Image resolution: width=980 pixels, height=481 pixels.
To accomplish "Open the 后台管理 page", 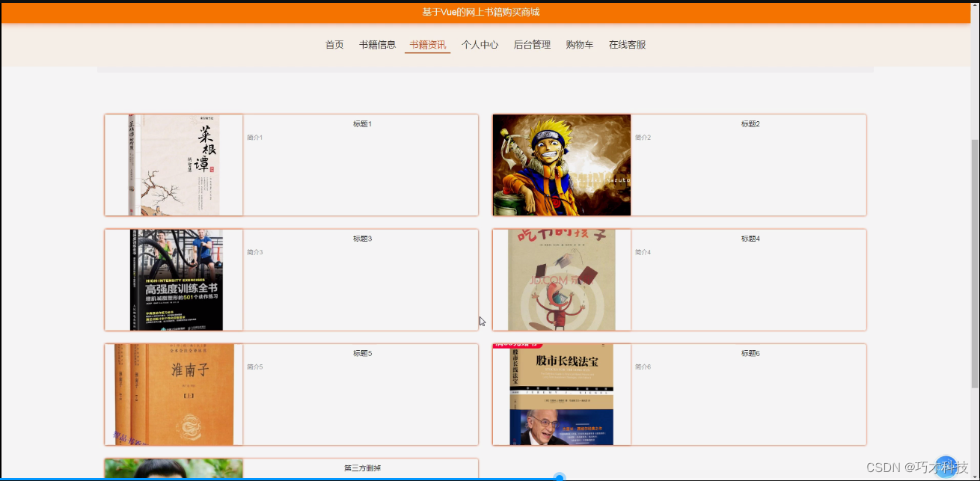I will coord(531,45).
